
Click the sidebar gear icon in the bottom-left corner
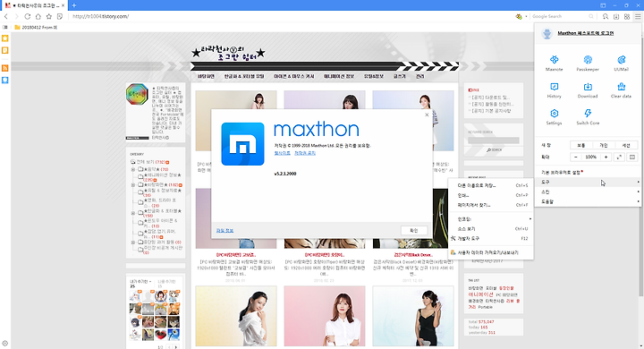click(5, 344)
